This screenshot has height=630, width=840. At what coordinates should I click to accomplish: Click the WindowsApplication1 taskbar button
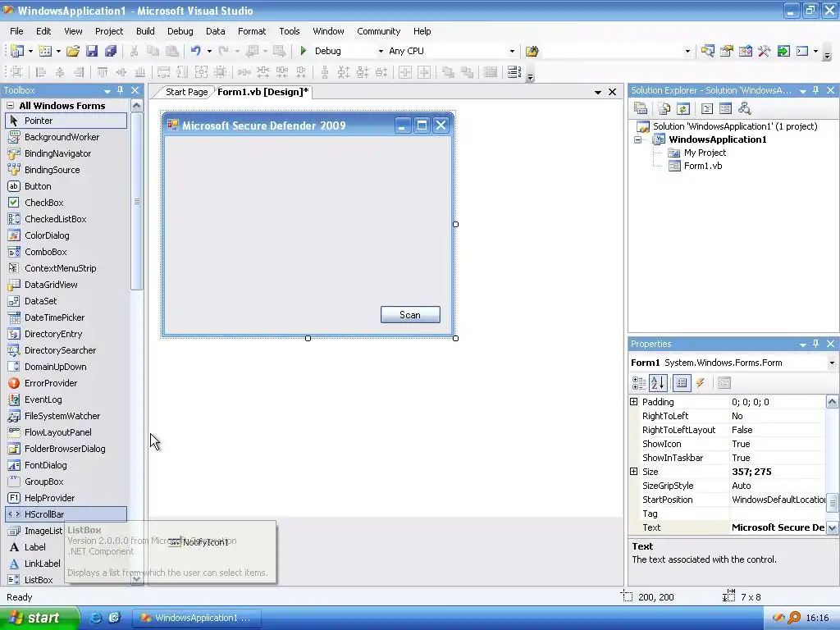[x=197, y=618]
